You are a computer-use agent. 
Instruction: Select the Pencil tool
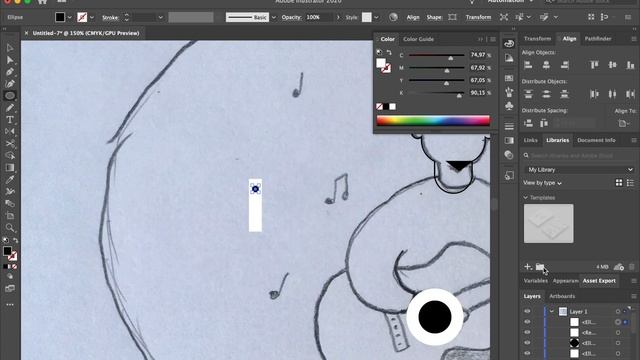pyautogui.click(x=10, y=108)
